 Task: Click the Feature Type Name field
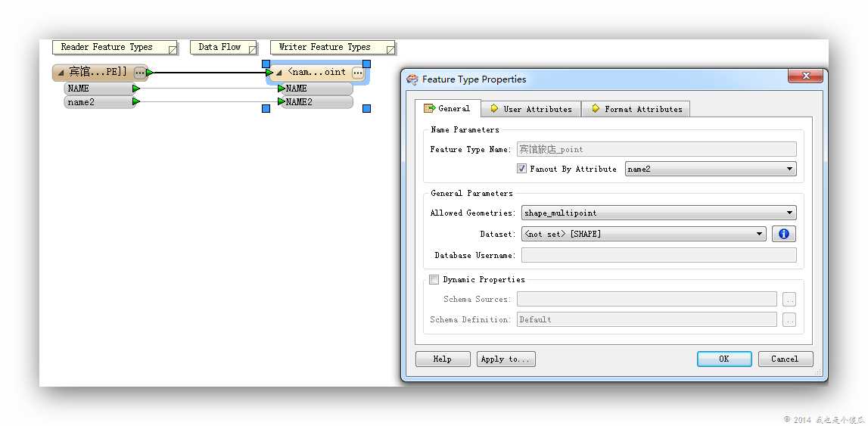[657, 149]
